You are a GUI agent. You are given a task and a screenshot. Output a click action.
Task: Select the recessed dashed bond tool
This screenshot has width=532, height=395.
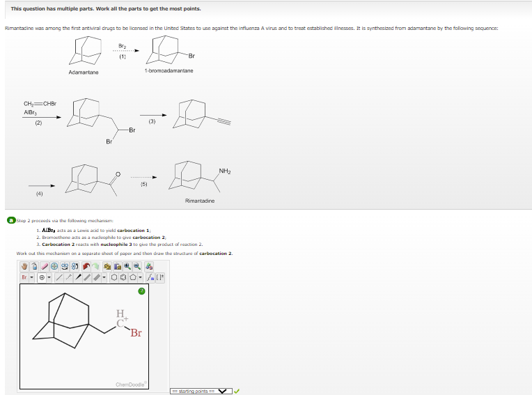click(69, 277)
